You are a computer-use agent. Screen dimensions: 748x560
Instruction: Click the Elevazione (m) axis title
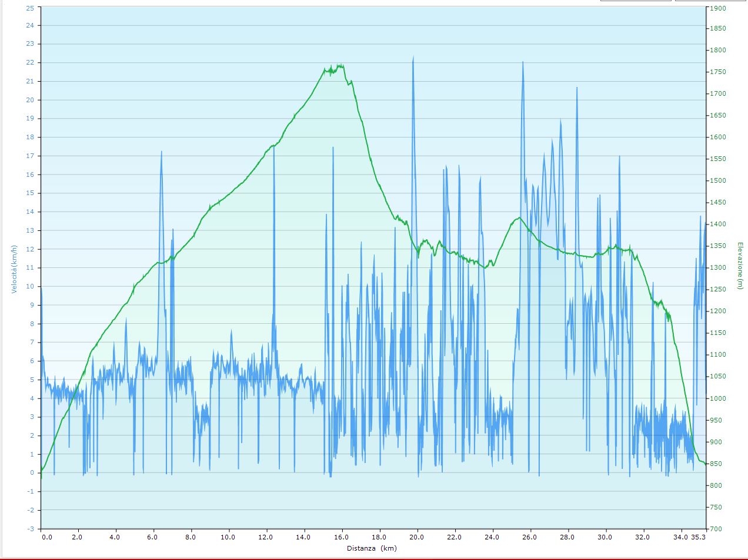[740, 269]
